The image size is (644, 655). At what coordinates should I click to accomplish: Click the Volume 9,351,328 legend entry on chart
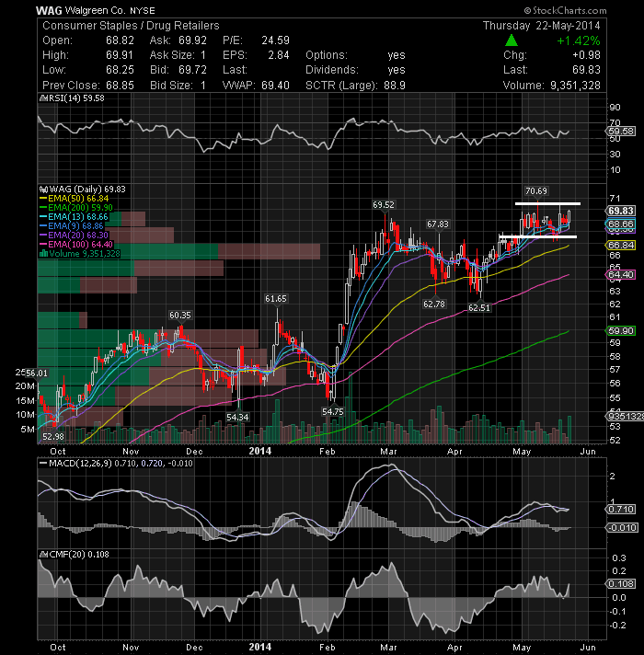pyautogui.click(x=80, y=254)
